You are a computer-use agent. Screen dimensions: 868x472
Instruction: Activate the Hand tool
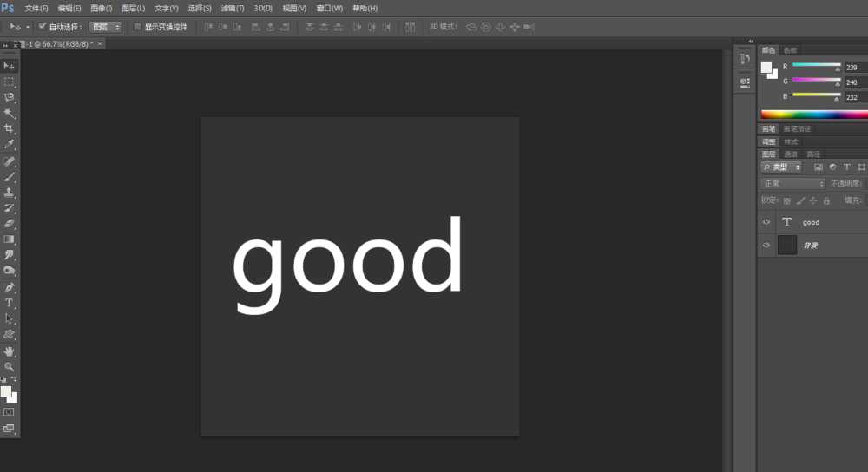click(10, 351)
